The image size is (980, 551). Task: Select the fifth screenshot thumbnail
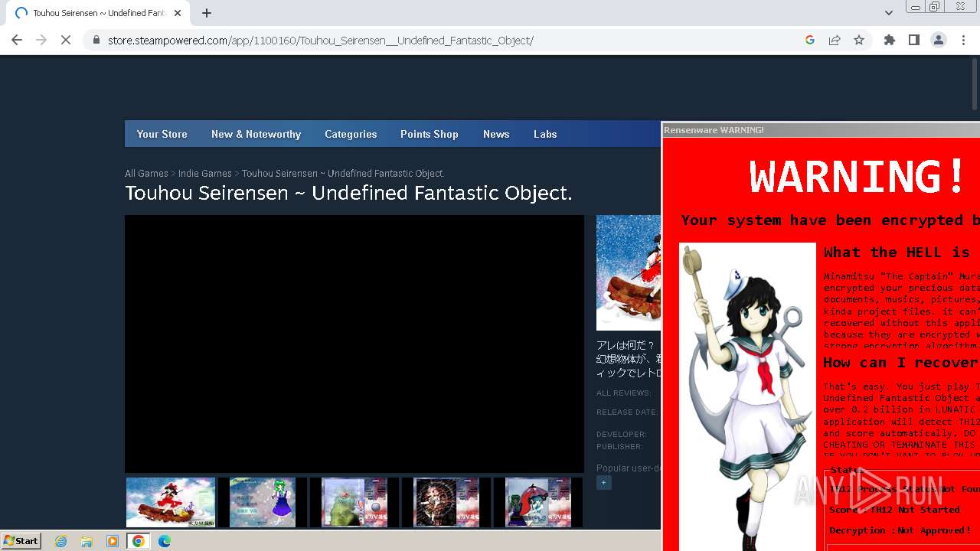tap(538, 503)
